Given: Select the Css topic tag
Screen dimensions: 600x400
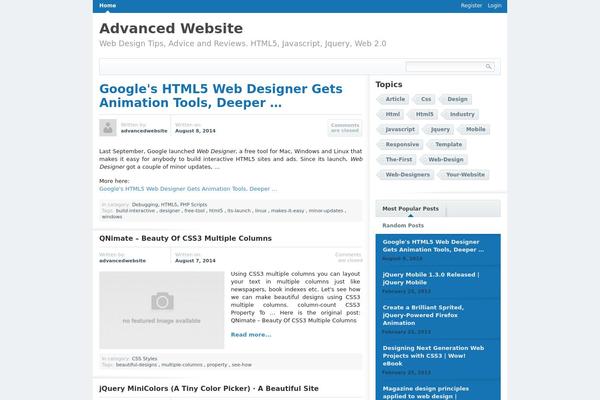Looking at the screenshot, I should point(424,99).
